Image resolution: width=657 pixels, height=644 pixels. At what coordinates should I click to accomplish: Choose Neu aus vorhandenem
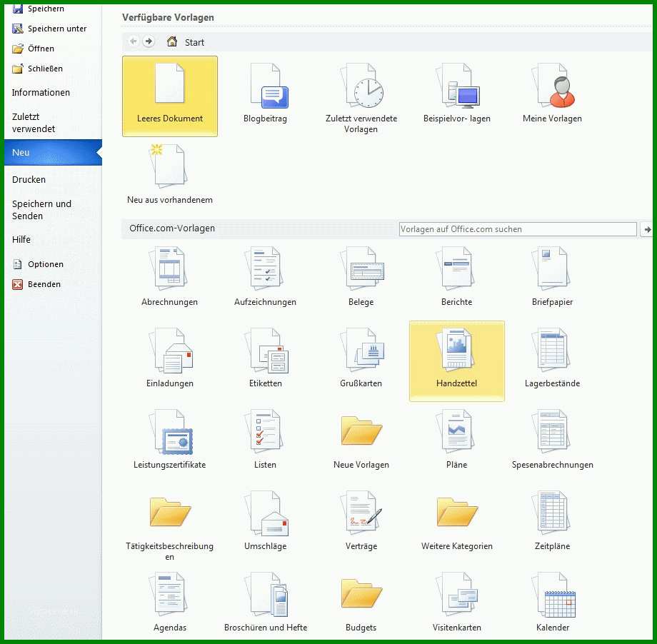click(170, 174)
